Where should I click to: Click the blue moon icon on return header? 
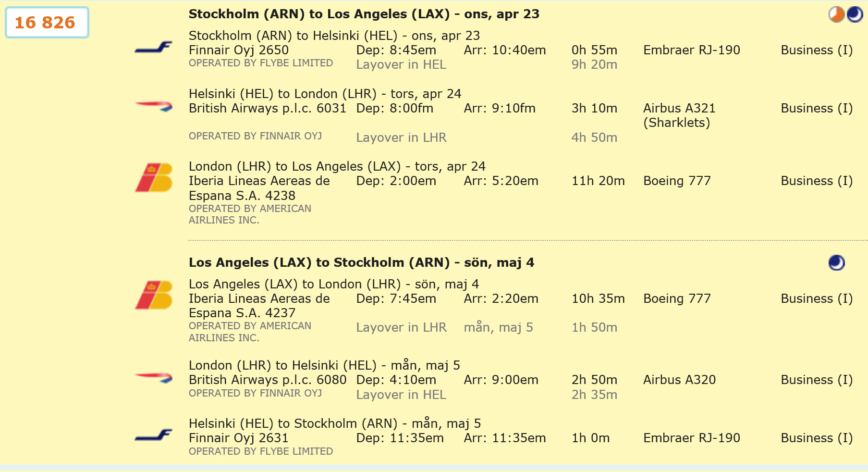(836, 263)
